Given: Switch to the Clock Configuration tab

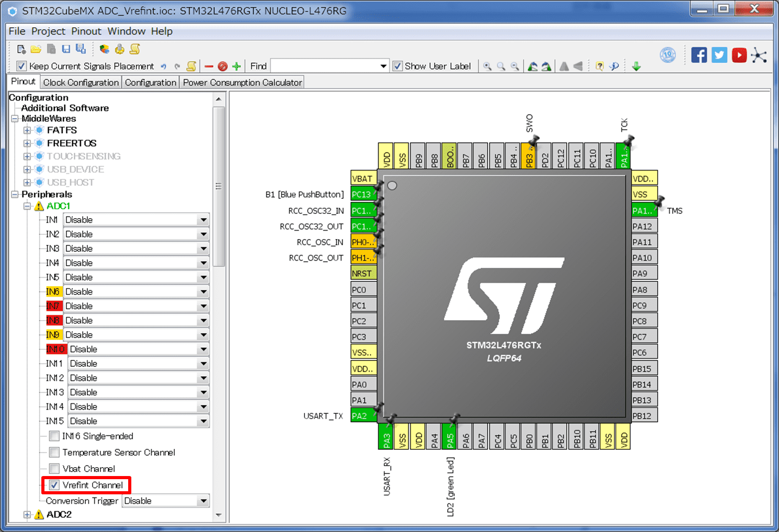Looking at the screenshot, I should coord(81,83).
